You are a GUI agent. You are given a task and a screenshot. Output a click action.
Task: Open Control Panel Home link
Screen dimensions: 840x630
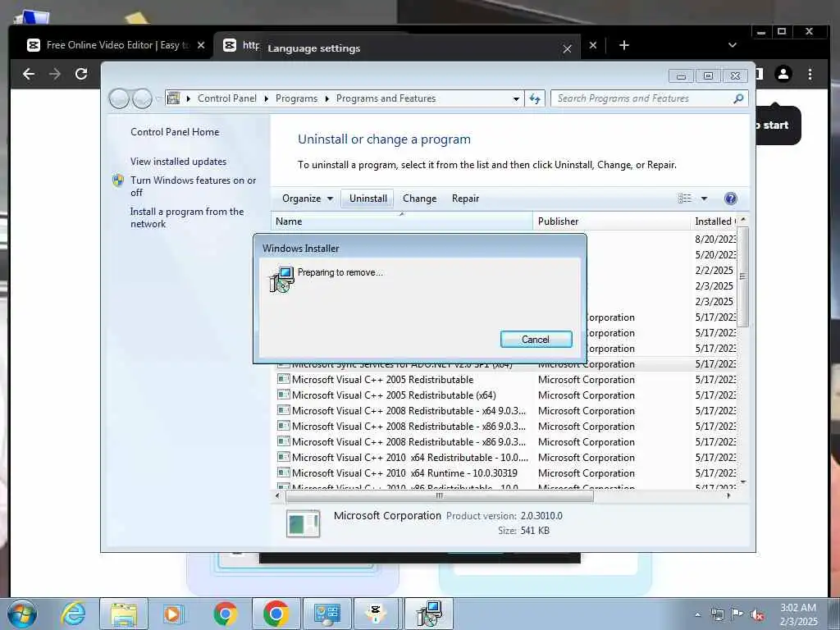coord(175,132)
